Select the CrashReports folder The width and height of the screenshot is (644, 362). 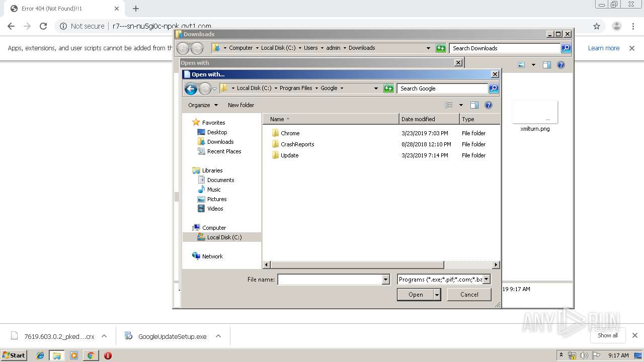[297, 144]
